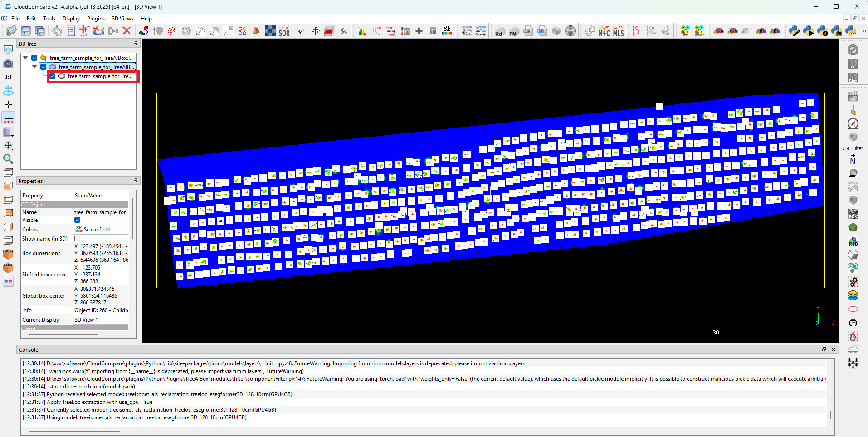Viewport: 868px width, 437px height.
Task: Click the red X delete icon
Action: [127, 31]
